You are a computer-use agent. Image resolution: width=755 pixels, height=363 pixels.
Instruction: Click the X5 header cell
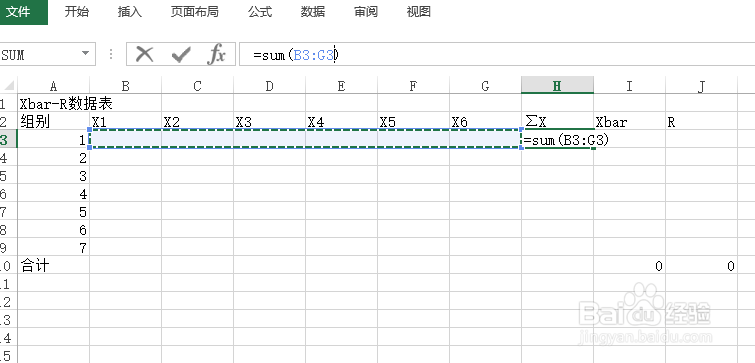pyautogui.click(x=414, y=121)
